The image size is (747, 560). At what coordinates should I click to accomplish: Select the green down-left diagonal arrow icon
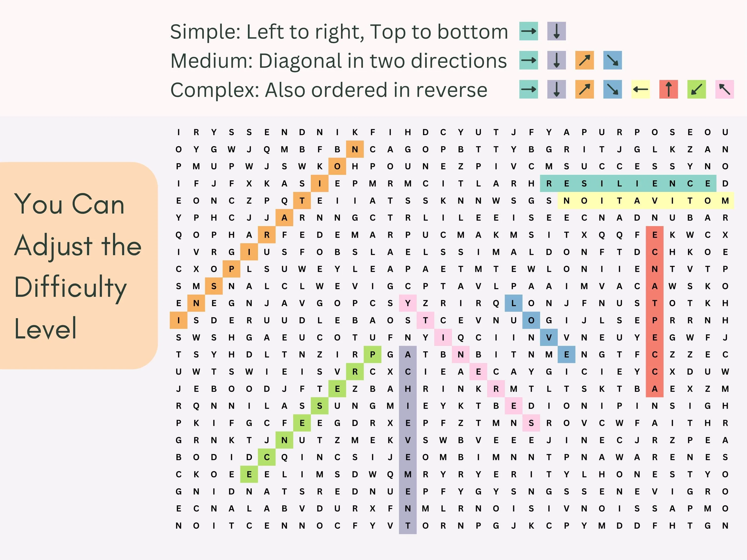(696, 89)
